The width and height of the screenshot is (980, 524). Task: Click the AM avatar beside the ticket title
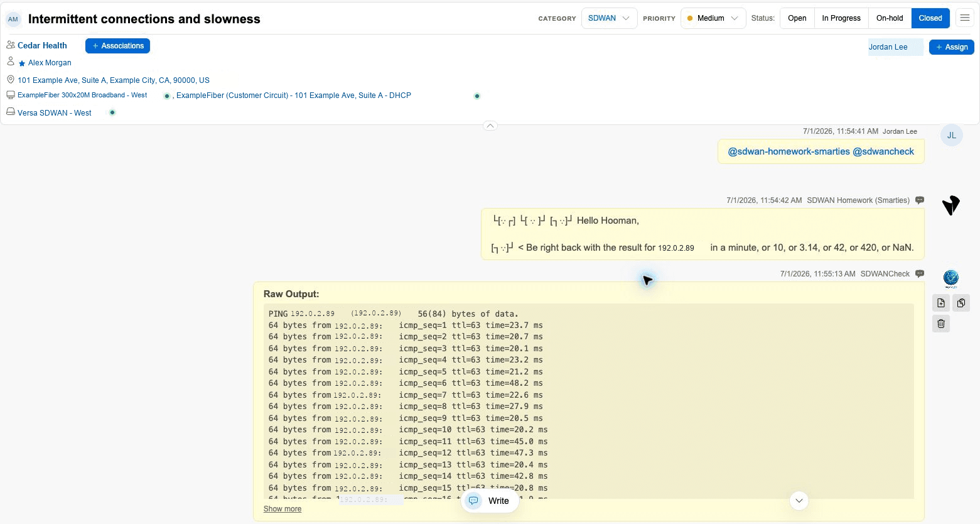coord(13,19)
